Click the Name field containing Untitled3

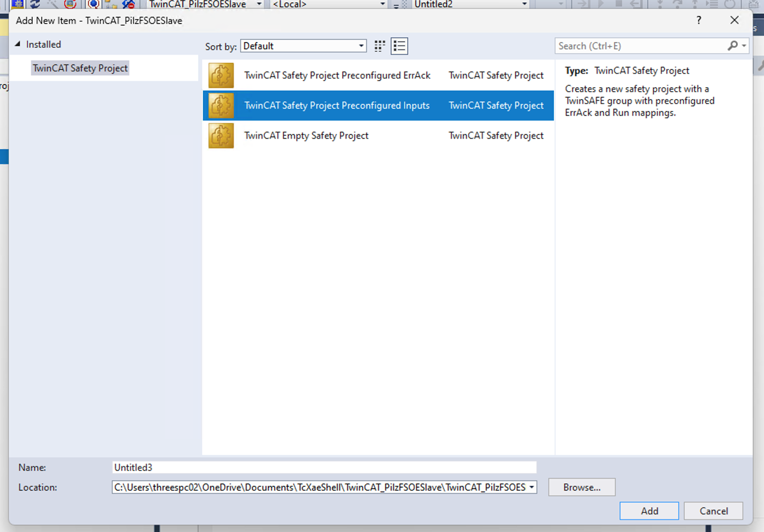pos(324,468)
